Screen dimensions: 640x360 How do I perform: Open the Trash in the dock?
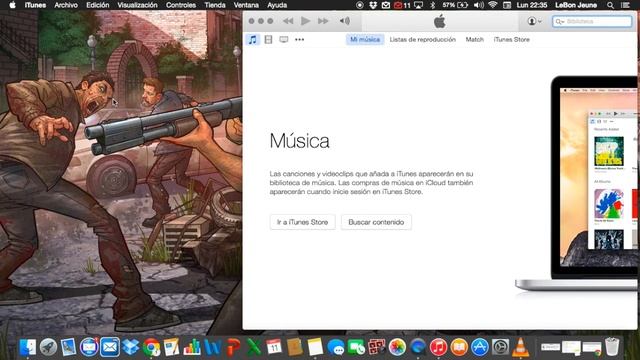[x=612, y=347]
